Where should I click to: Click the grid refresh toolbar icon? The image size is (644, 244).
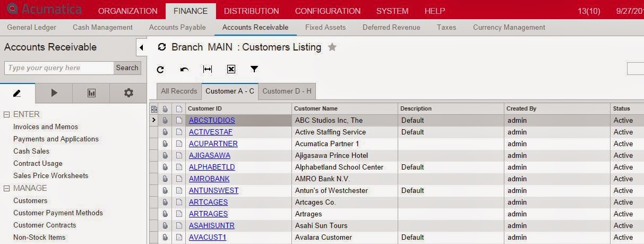click(x=160, y=69)
